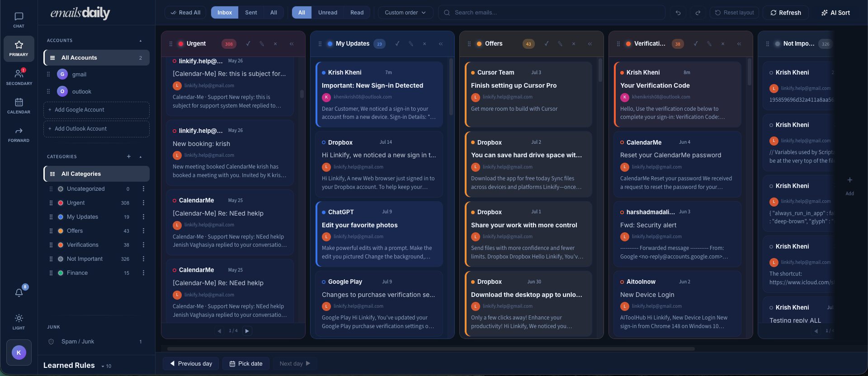868x376 pixels.
Task: Select Uncategorized category
Action: coord(96,189)
